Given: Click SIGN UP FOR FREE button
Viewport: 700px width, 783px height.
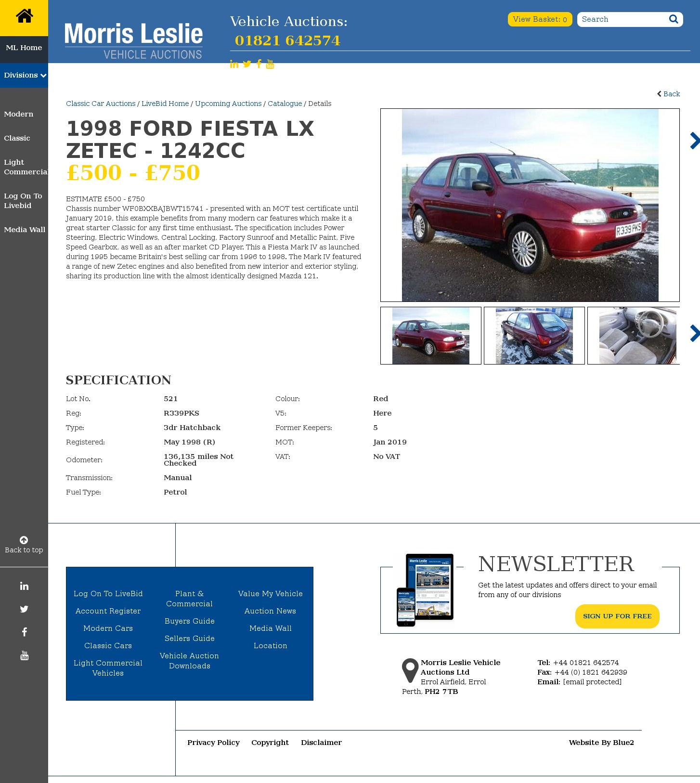Looking at the screenshot, I should (617, 616).
